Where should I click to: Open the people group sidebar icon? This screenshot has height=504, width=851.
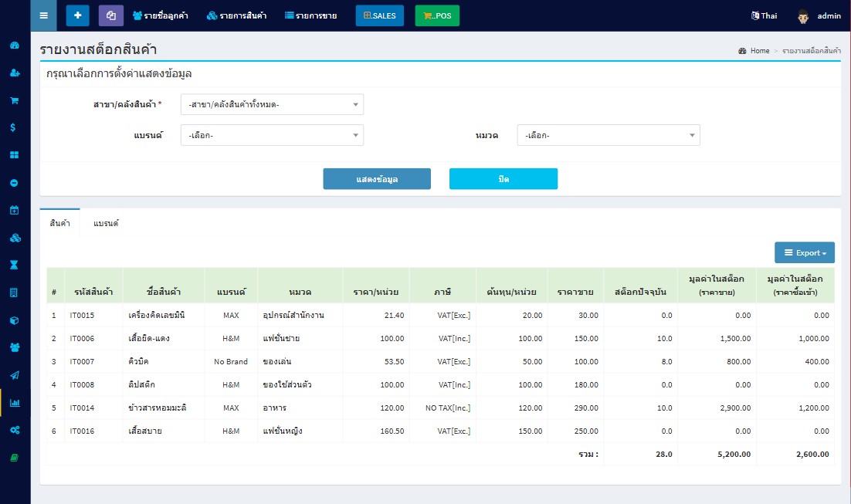15,347
